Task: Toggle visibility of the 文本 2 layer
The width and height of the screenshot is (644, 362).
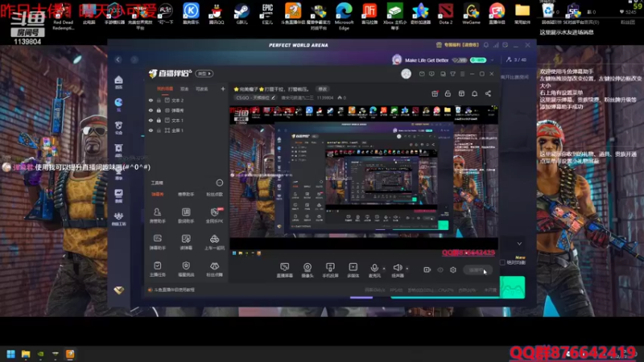Action: (x=151, y=100)
